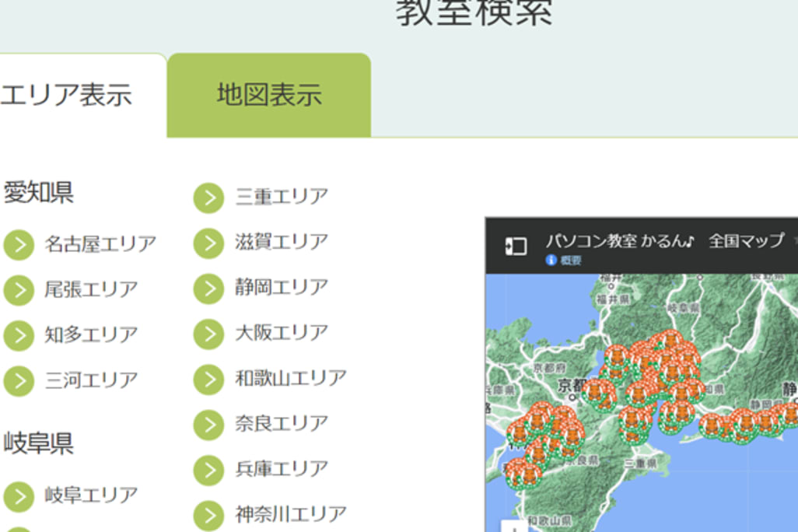
Task: Open the 岐阜エリア link
Action: tap(91, 495)
